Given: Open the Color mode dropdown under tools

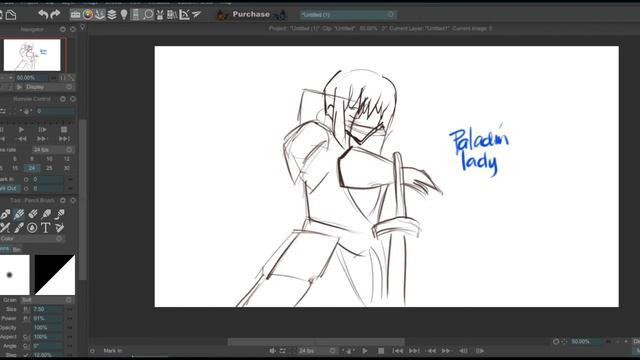Looking at the screenshot, I should (x=32, y=238).
